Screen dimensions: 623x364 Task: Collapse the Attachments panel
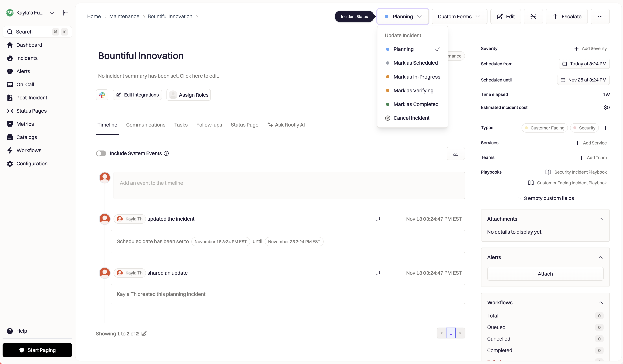(600, 219)
